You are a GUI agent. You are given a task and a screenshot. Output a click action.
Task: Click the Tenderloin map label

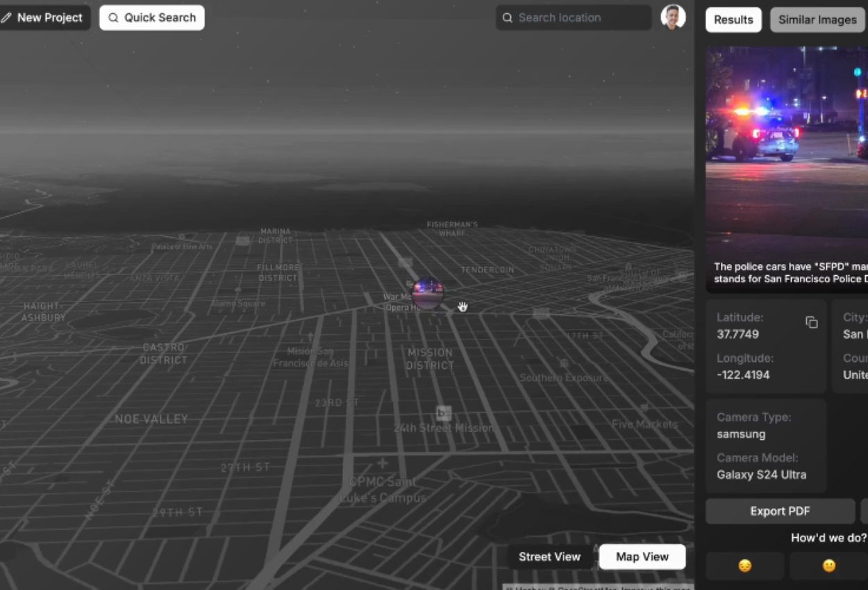(487, 270)
